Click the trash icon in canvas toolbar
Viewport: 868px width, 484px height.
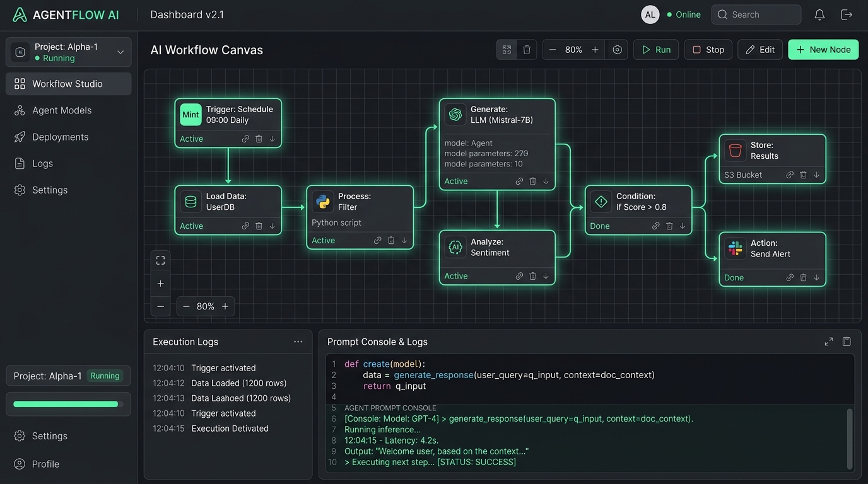527,50
